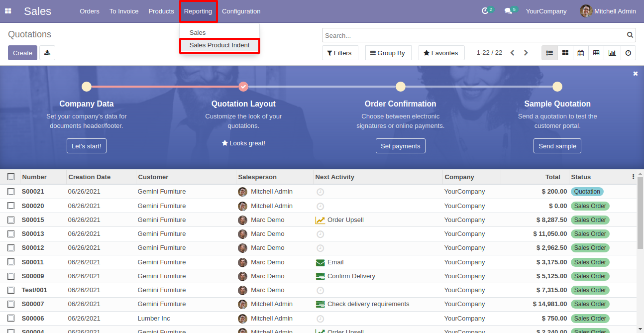Check the S00013 row checkbox

point(11,233)
